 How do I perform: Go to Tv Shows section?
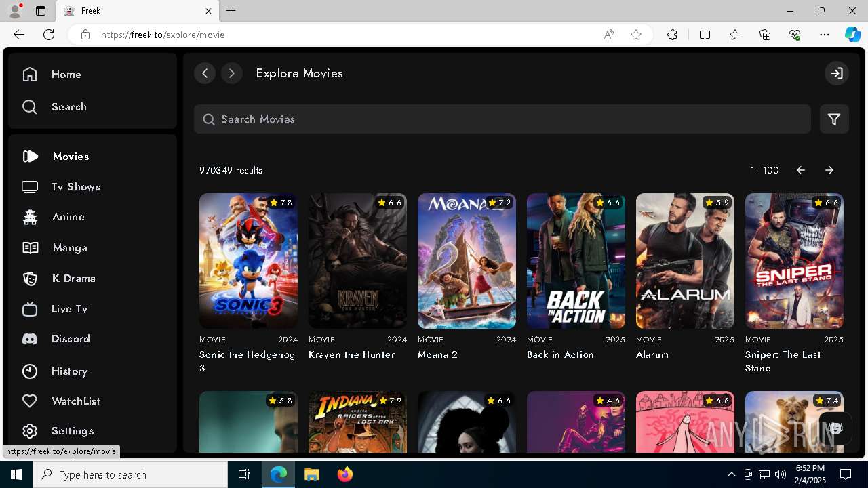[x=61, y=187]
